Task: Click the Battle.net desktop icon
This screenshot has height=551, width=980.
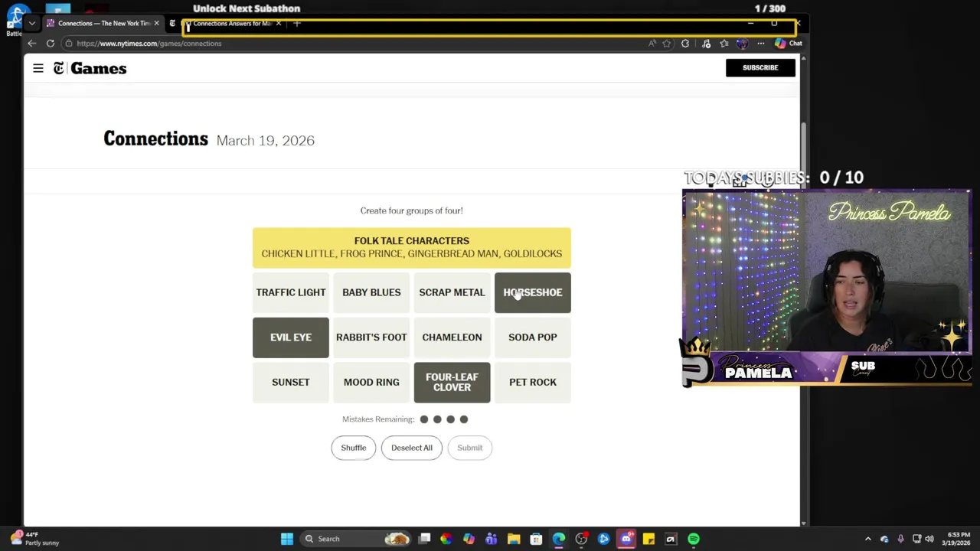Action: click(x=17, y=20)
